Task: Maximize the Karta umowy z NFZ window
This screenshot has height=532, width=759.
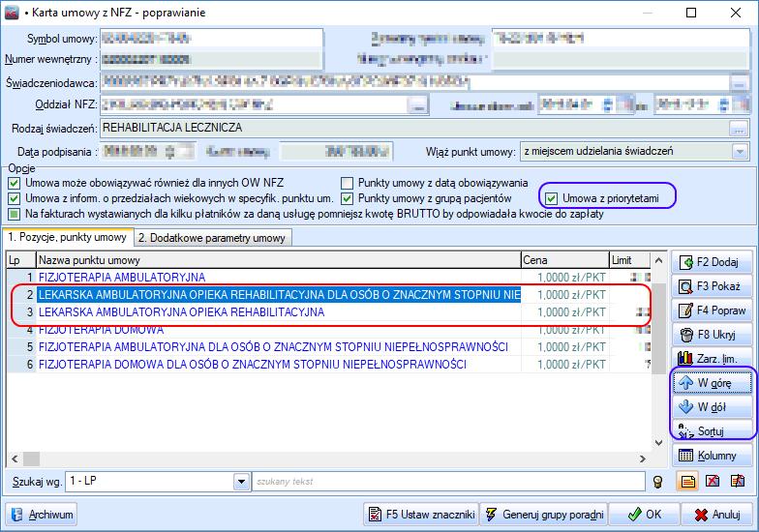Action: click(x=691, y=12)
